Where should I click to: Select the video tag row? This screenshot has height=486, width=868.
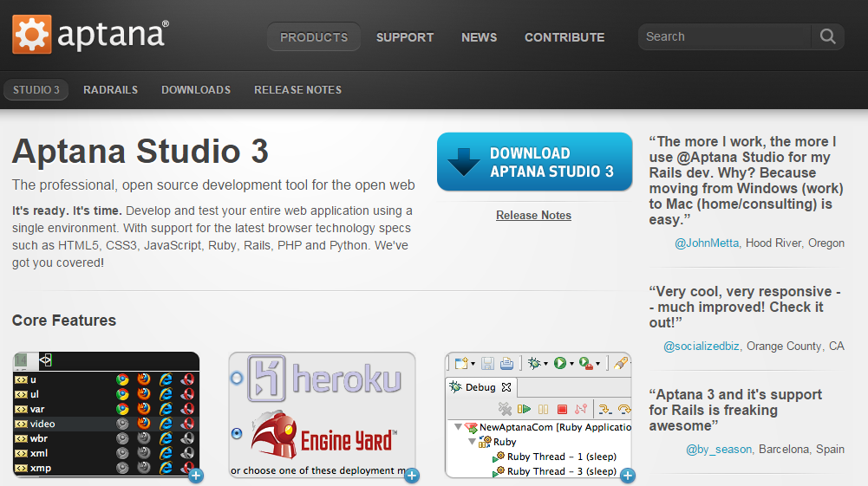tap(106, 424)
